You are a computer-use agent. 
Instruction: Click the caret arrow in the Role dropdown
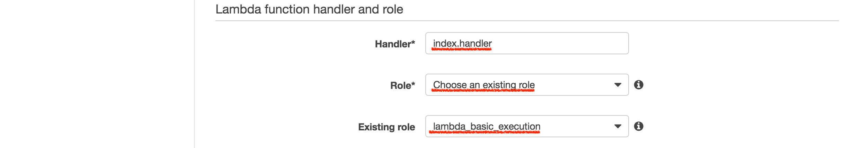click(x=618, y=85)
